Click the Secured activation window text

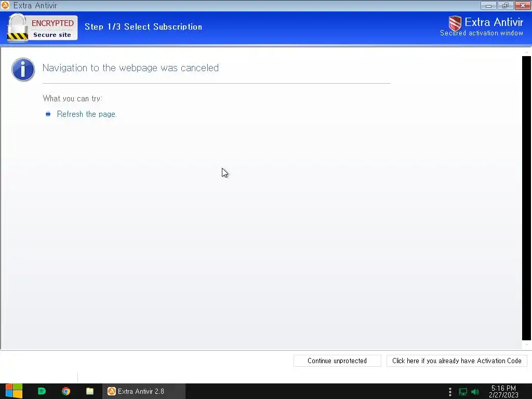coord(482,33)
